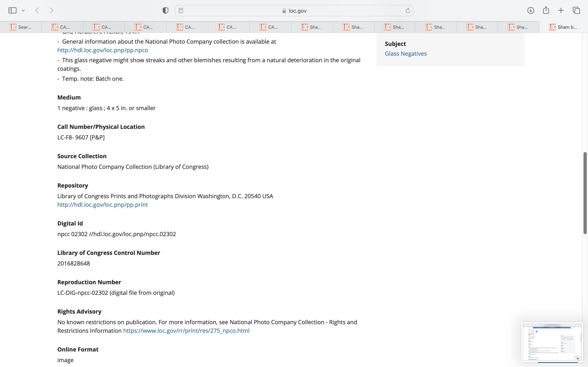
Task: Open the tab group dropdown chevron
Action: tap(23, 10)
